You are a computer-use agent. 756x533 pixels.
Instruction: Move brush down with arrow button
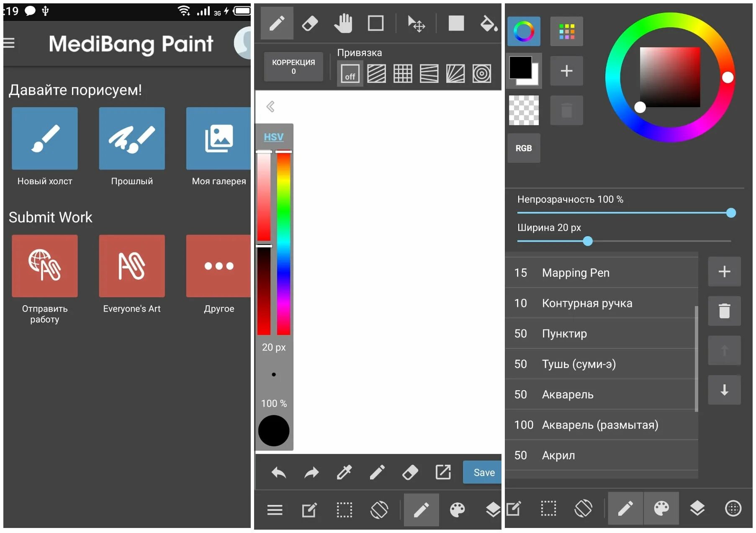tap(724, 390)
